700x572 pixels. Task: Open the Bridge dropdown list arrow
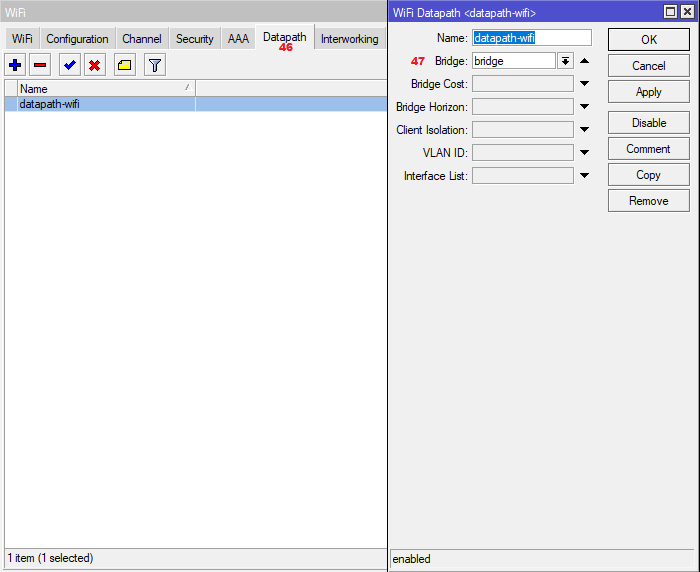point(565,61)
